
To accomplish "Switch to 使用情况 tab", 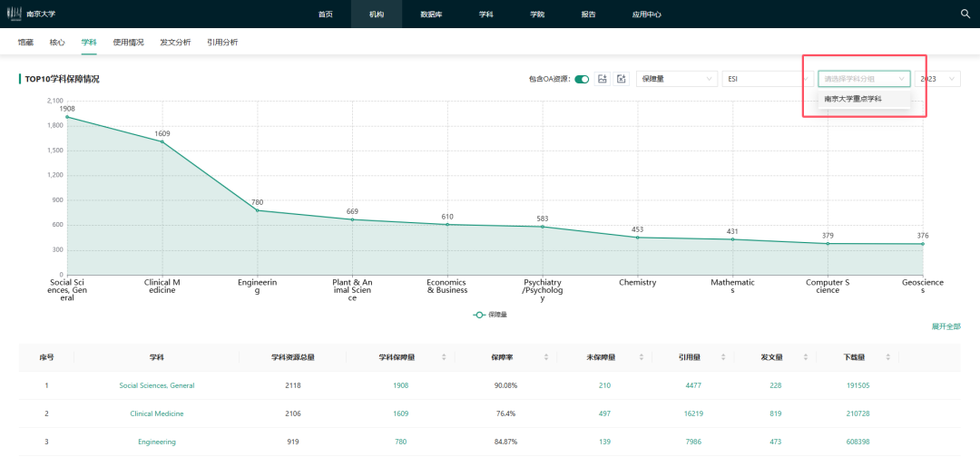I will (128, 42).
